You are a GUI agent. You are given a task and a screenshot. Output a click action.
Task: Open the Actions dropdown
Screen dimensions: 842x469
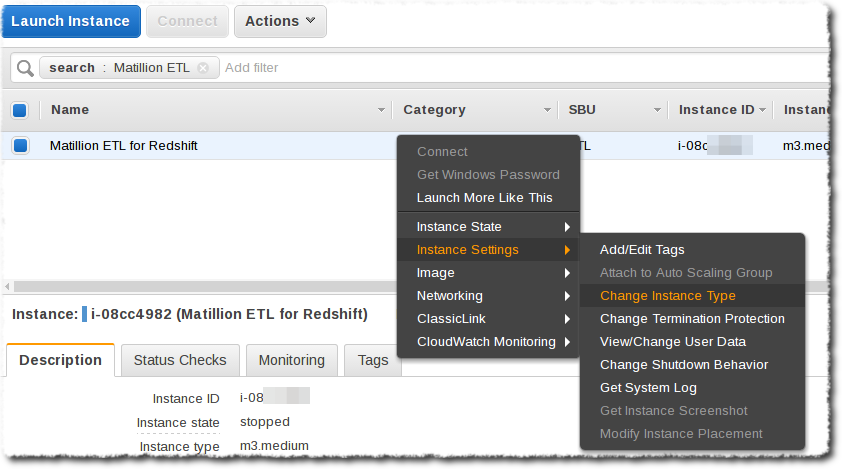280,21
